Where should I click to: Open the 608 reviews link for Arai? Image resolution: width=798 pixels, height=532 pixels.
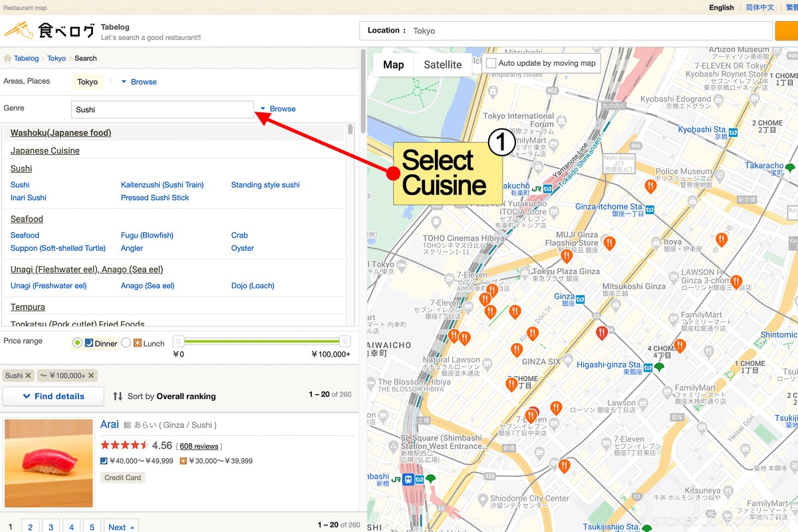pyautogui.click(x=199, y=446)
